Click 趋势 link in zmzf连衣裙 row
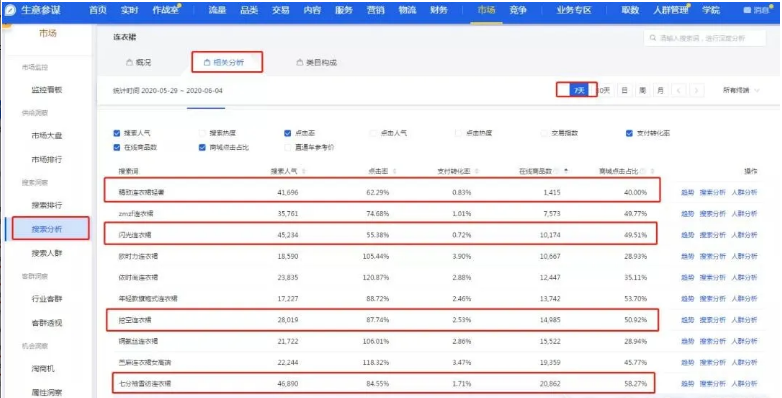This screenshot has height=398, width=782. pyautogui.click(x=687, y=213)
